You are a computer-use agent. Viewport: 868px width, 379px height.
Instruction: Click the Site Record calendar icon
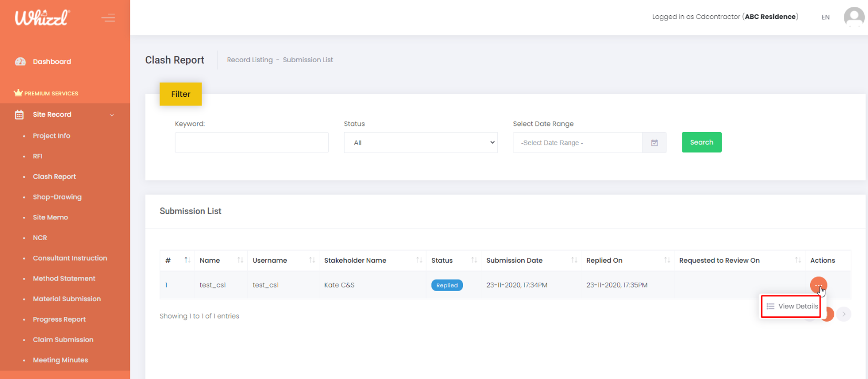point(19,115)
